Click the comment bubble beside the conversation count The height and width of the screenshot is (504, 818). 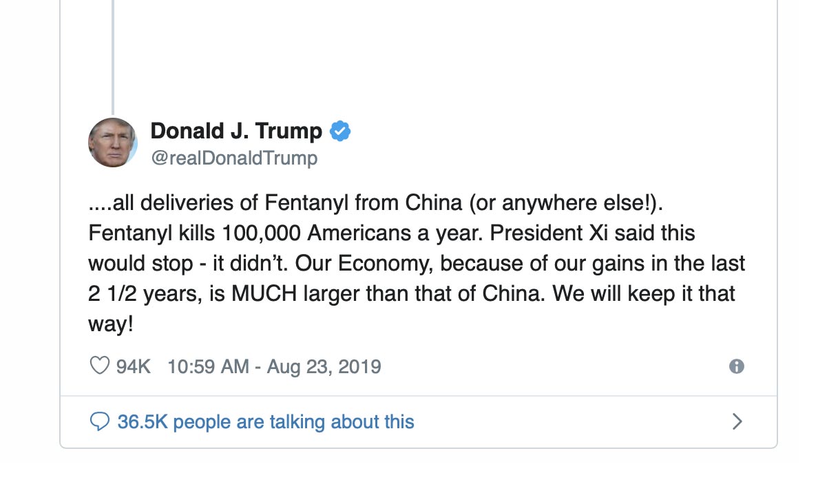[99, 421]
